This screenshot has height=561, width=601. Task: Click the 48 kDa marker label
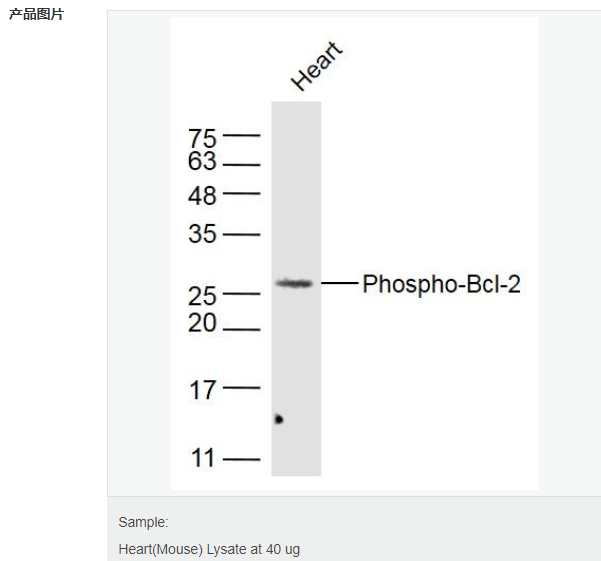tap(202, 196)
